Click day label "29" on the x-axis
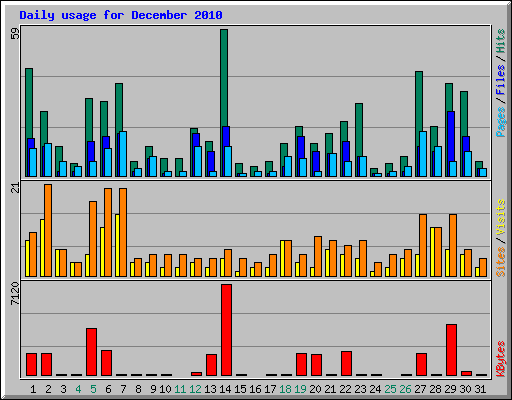 pyautogui.click(x=450, y=389)
